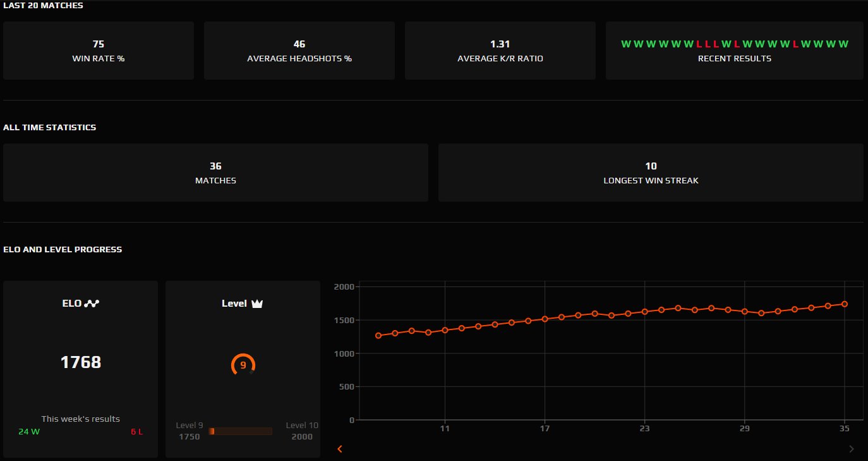Image resolution: width=868 pixels, height=461 pixels.
Task: Select the chart data point at match 35
Action: [845, 304]
